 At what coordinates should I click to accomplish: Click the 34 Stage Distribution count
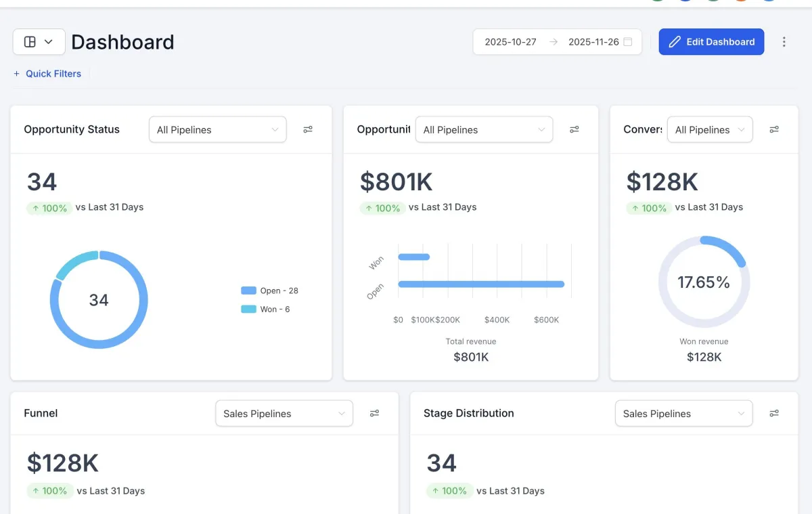pos(442,463)
